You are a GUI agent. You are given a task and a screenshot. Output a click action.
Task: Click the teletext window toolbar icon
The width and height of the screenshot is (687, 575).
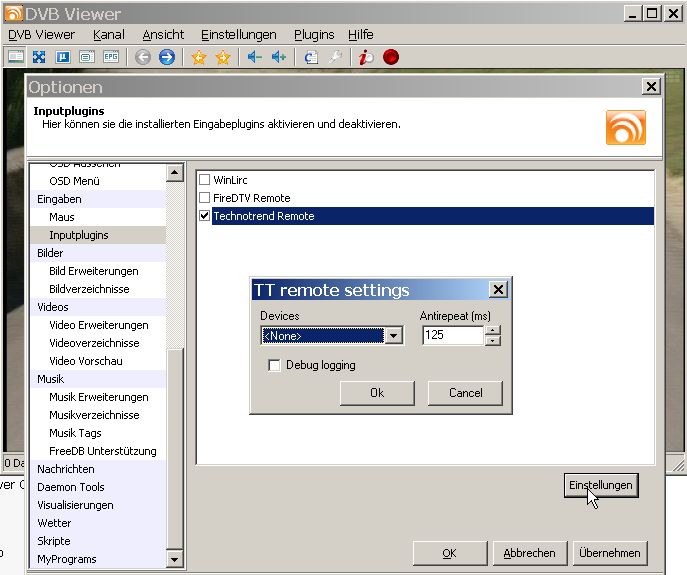pyautogui.click(x=87, y=57)
